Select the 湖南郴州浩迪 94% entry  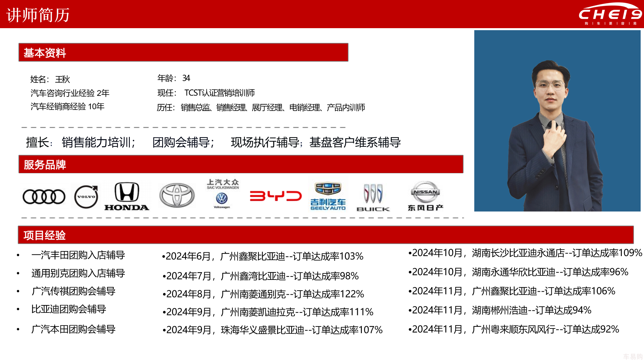[x=500, y=310]
